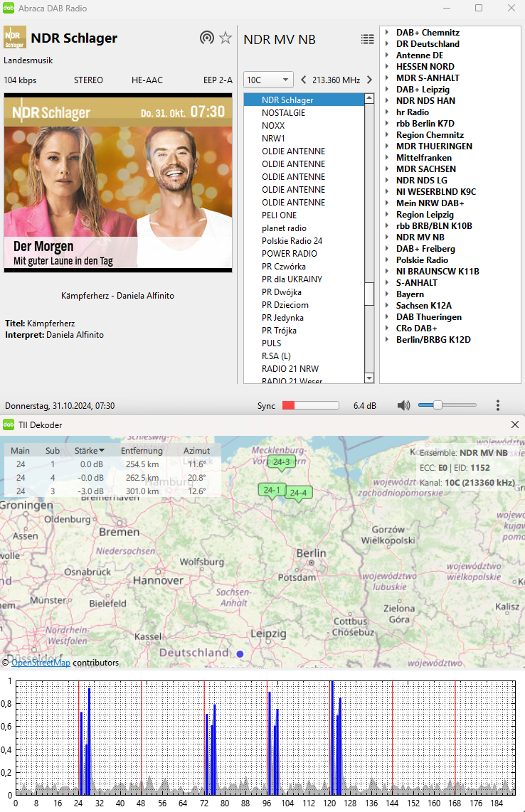Open the OpenStreetMap link
This screenshot has height=812, width=525.
[41, 663]
